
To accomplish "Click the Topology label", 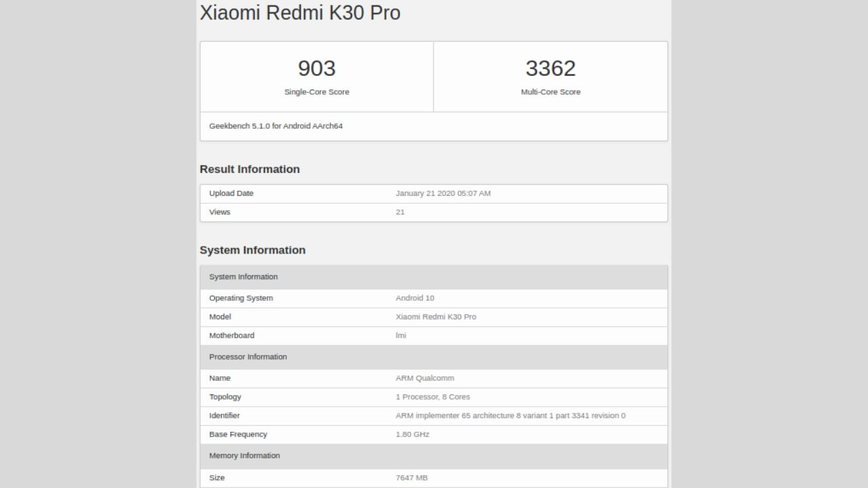I will tap(225, 397).
